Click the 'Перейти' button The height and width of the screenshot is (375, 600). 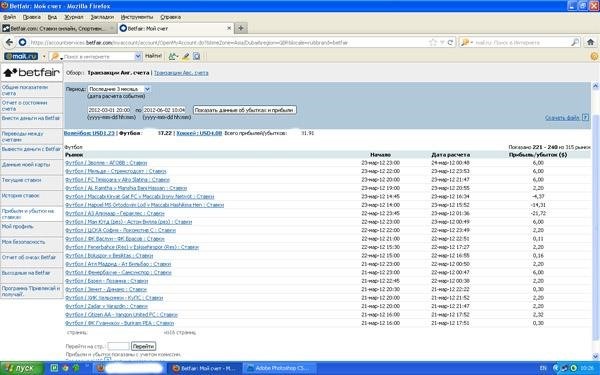[x=143, y=346]
